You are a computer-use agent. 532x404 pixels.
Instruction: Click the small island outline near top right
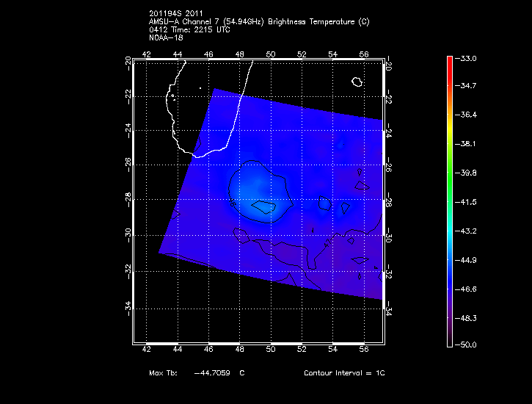click(x=357, y=82)
